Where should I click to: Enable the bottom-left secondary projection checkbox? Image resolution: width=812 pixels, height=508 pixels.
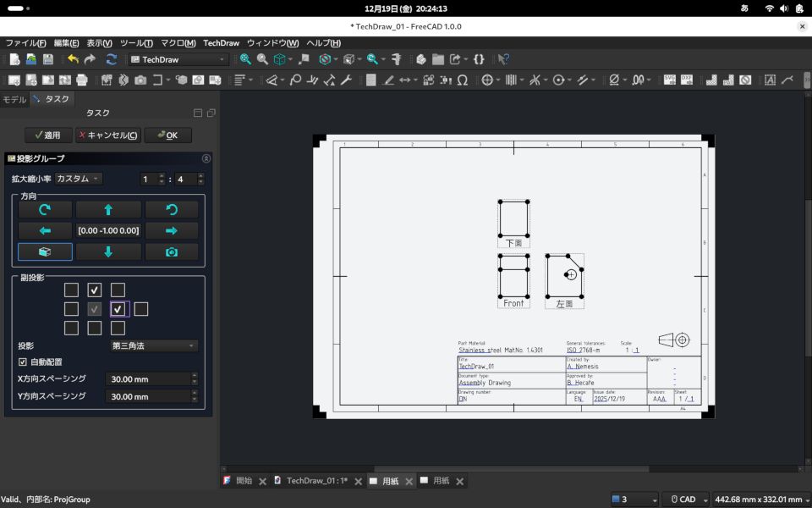pos(71,328)
